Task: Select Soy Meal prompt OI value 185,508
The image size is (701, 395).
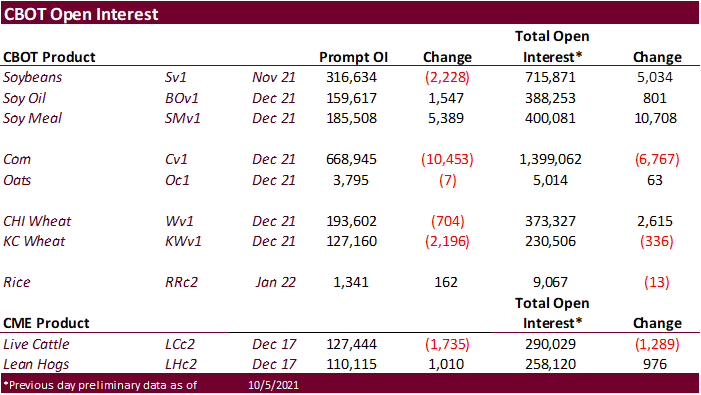Action: [x=351, y=118]
